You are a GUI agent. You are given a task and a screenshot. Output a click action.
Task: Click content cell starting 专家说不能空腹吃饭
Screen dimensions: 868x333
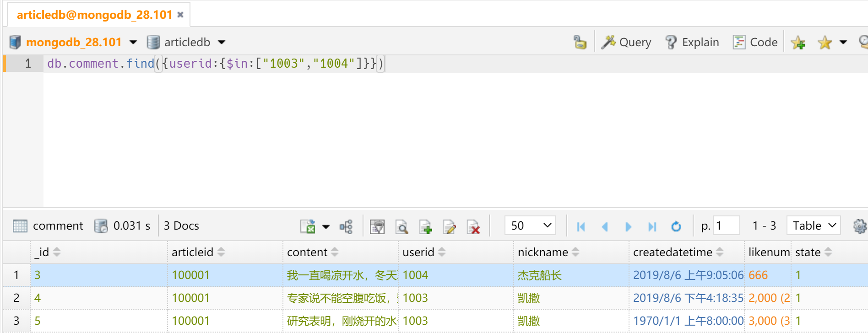(341, 298)
